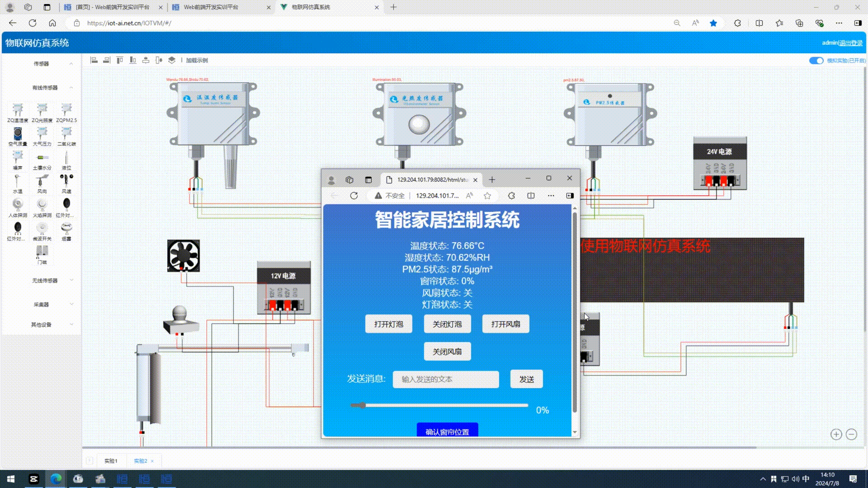Click 加载示例 to load an example
868x488 pixels.
[x=196, y=60]
